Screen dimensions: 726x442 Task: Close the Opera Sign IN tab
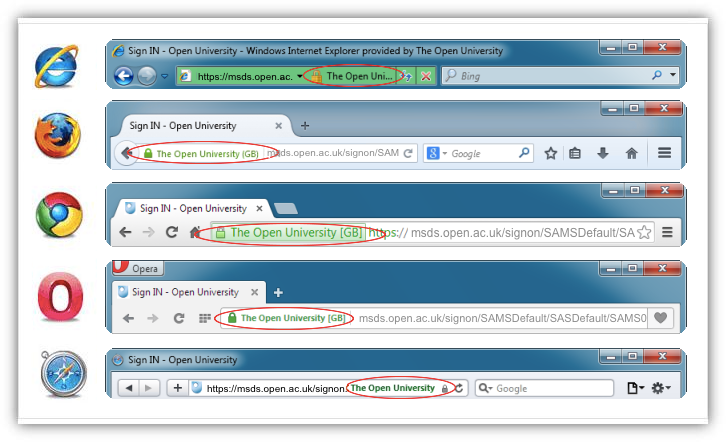(x=254, y=292)
